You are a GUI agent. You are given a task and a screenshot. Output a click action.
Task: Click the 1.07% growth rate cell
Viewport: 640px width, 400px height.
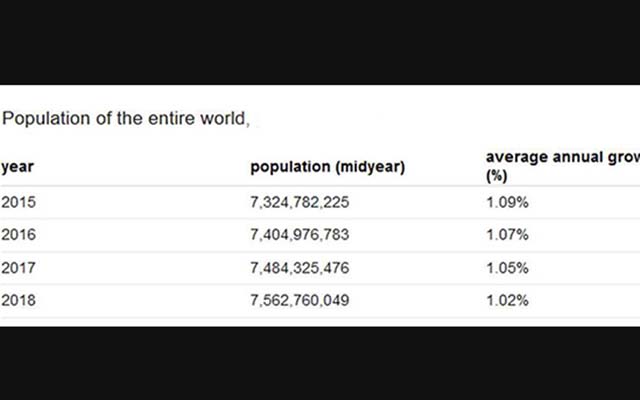point(507,235)
